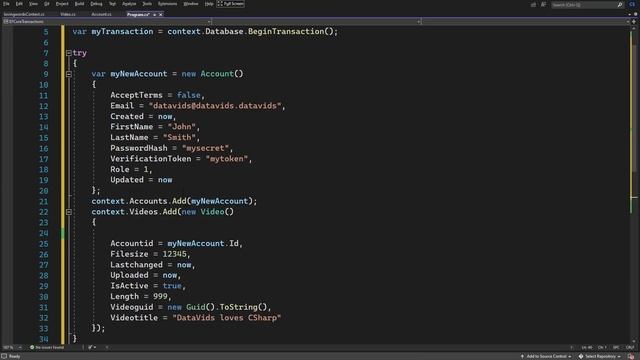Open the Debug menu

(x=96, y=4)
